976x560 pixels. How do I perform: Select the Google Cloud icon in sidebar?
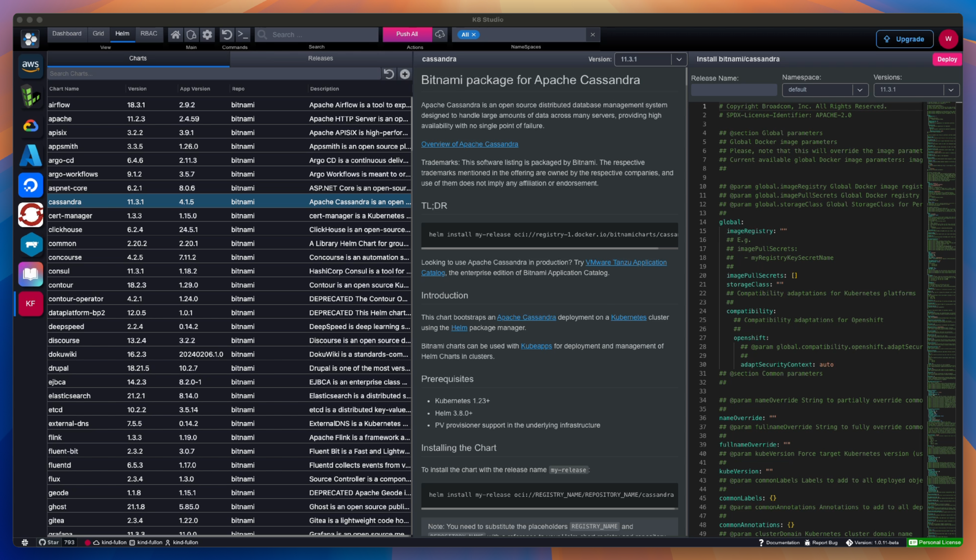(31, 125)
